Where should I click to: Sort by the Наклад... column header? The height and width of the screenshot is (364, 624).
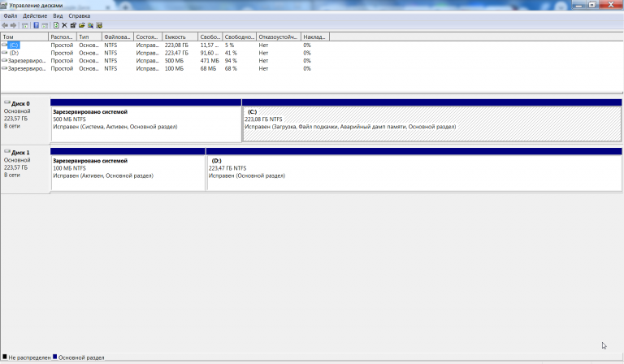[315, 37]
